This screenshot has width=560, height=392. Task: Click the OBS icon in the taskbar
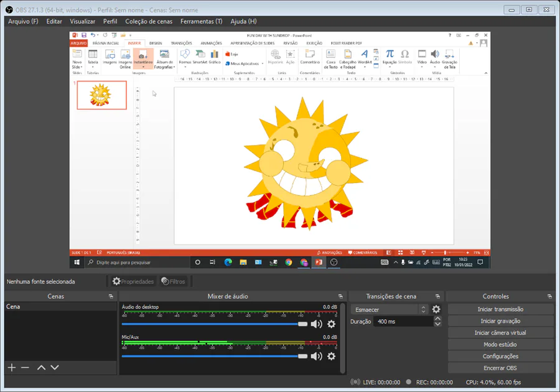(334, 263)
